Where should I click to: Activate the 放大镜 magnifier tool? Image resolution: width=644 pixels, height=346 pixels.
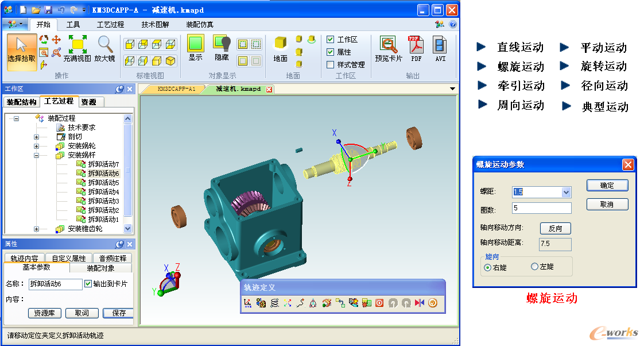(x=104, y=48)
